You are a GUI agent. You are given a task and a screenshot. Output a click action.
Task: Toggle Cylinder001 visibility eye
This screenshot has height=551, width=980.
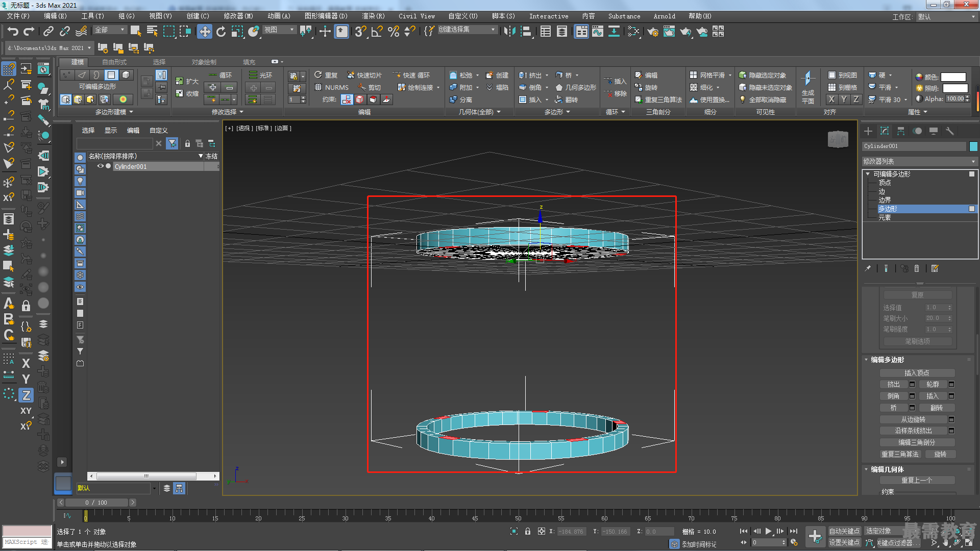[x=101, y=166]
